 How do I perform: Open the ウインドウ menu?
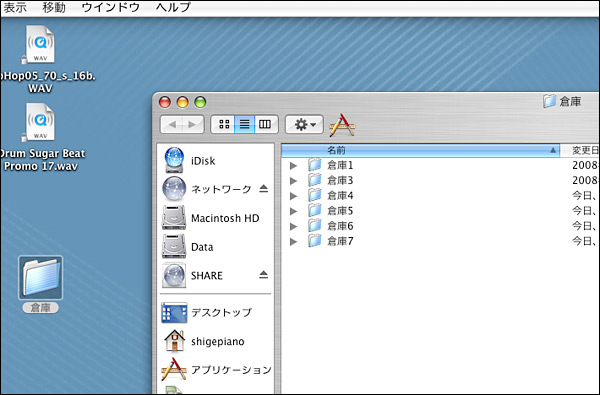pos(111,7)
